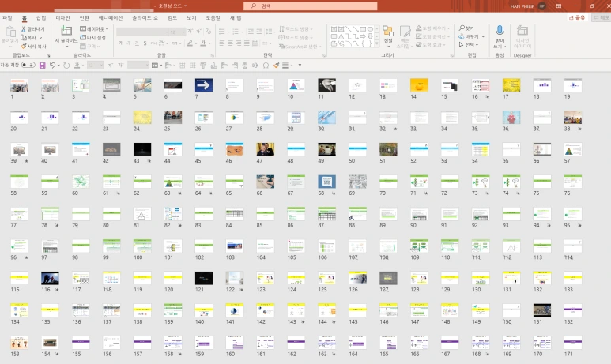Viewport: 611px width, 364px height.
Task: Click the Undo arrow icon
Action: tap(52, 66)
